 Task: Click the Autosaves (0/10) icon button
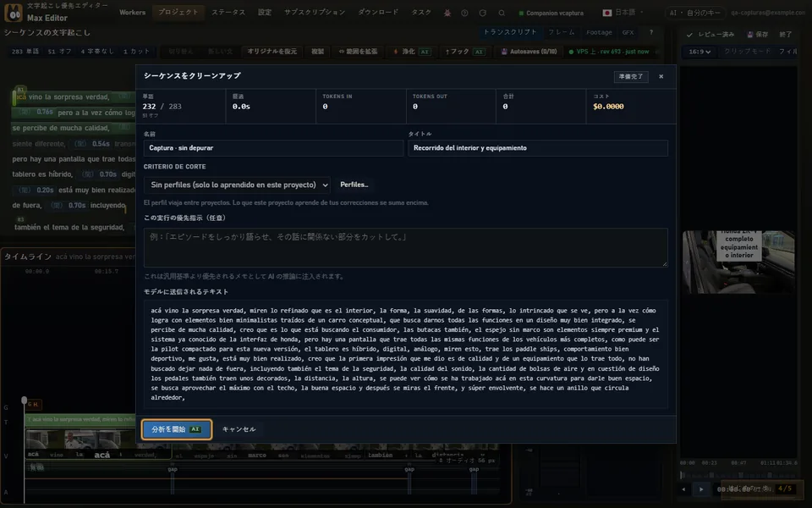[x=529, y=52]
